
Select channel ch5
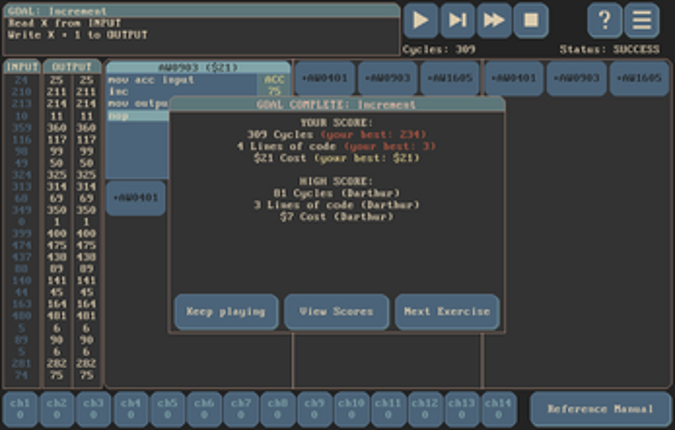click(167, 409)
